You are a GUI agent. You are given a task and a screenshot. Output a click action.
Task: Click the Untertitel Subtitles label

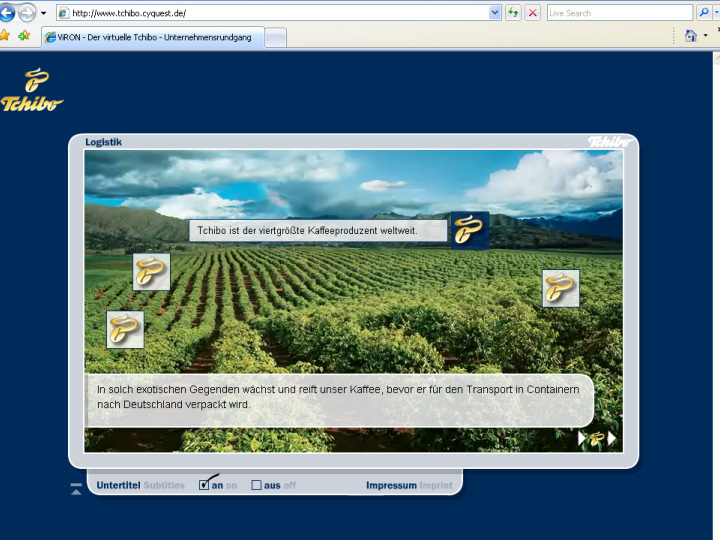(140, 485)
